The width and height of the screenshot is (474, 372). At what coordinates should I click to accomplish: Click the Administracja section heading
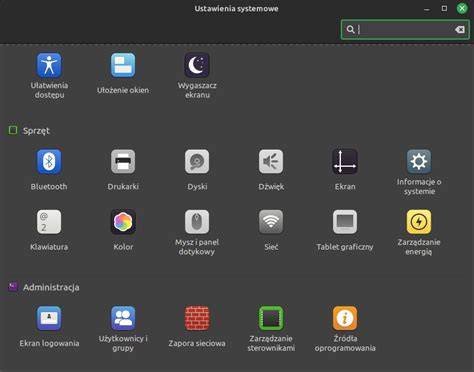coord(51,287)
